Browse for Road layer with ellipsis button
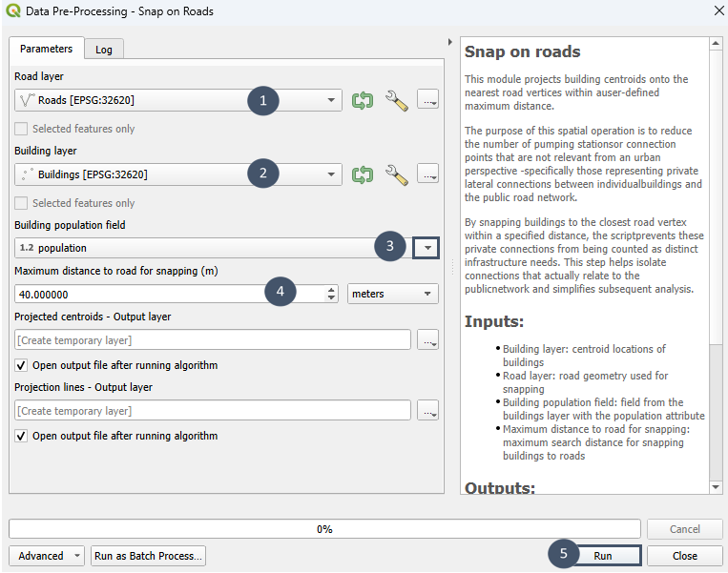Image resolution: width=728 pixels, height=573 pixels. click(x=428, y=100)
